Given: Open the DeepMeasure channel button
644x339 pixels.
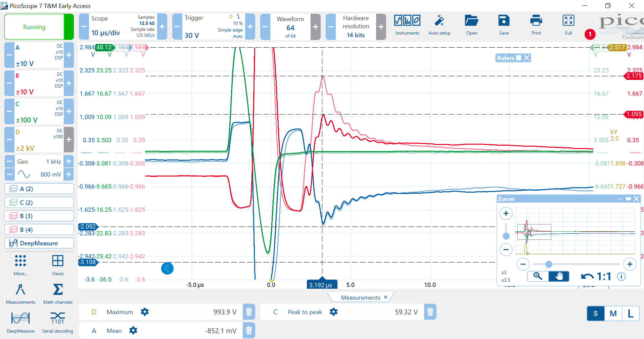Looking at the screenshot, I should coord(39,243).
